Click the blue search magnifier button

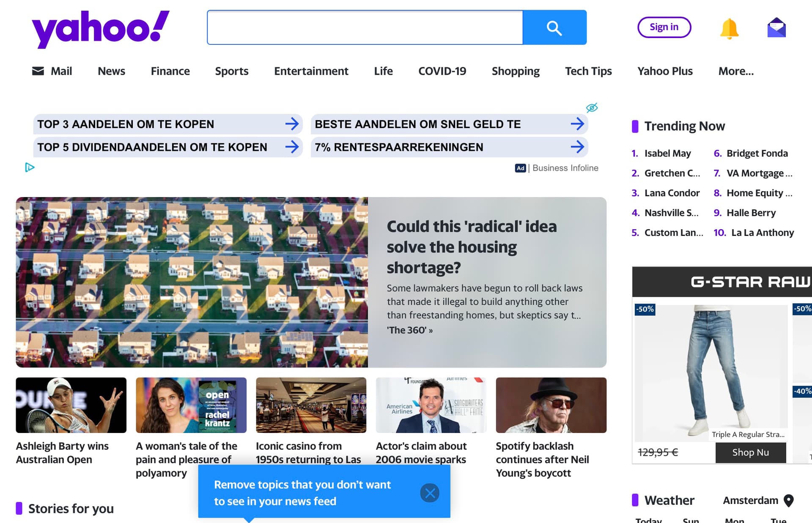point(554,27)
